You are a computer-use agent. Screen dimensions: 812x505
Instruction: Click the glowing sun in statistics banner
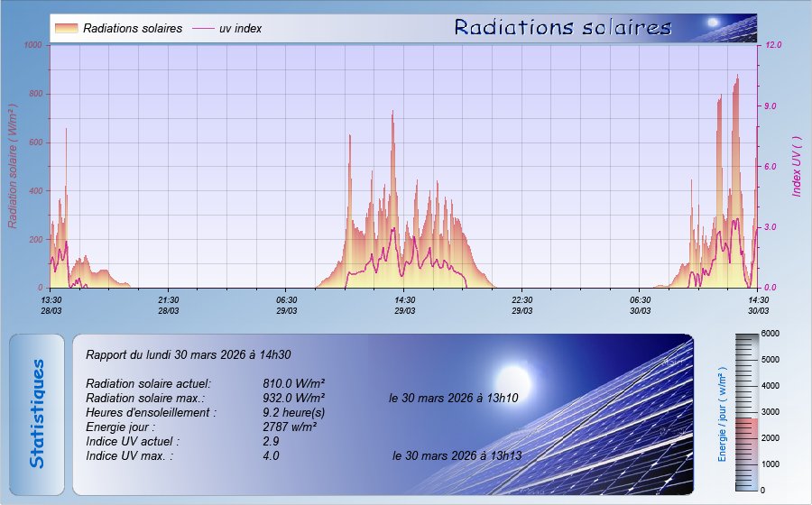pos(513,377)
